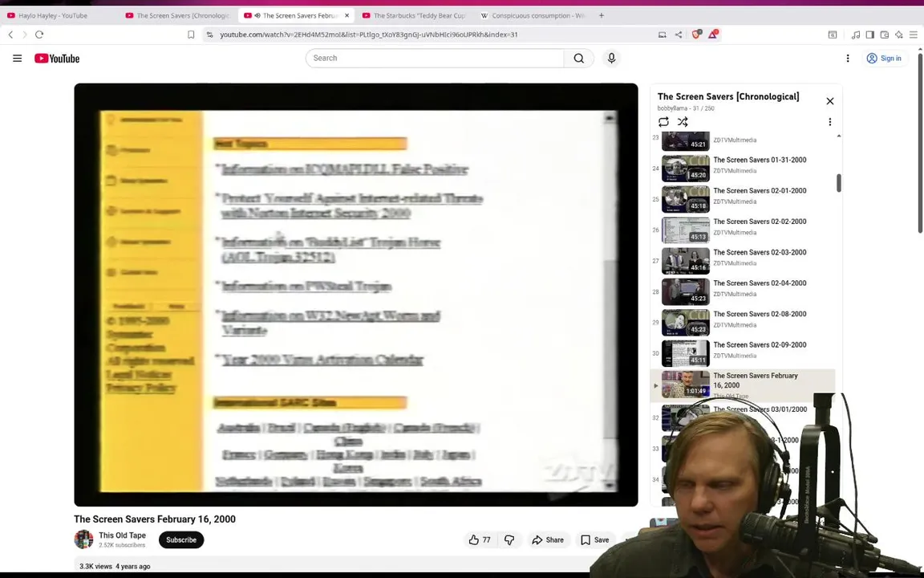The image size is (924, 578).
Task: Toggle the browser sidebar panel
Action: click(869, 35)
